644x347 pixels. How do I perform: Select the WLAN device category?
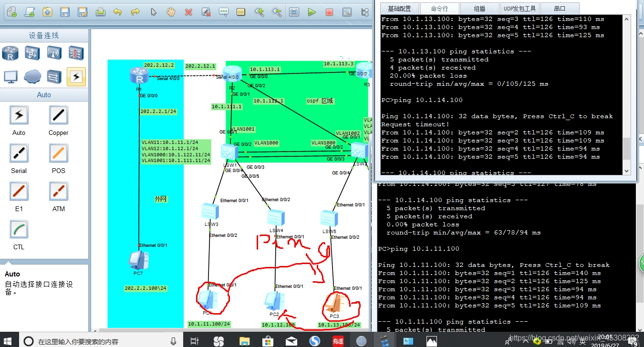54,53
